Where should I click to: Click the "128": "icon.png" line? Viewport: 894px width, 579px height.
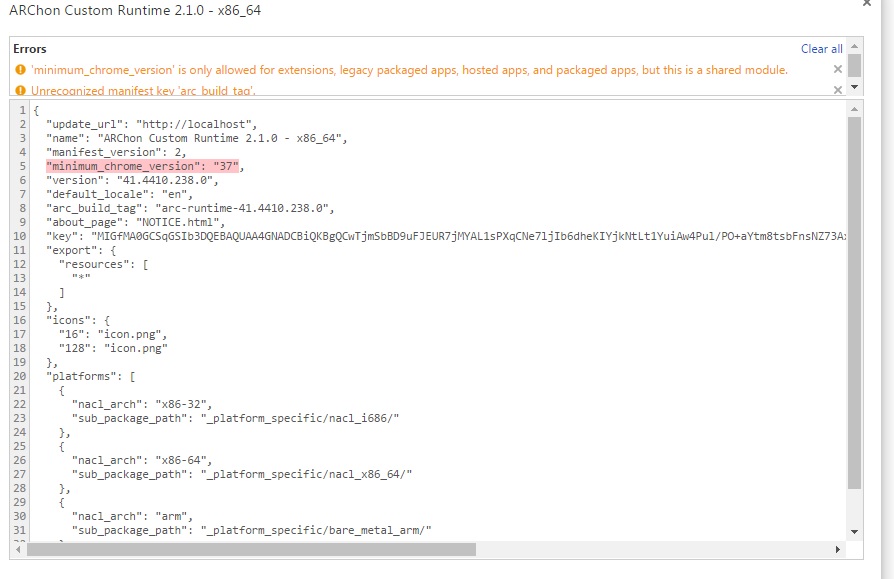point(113,348)
